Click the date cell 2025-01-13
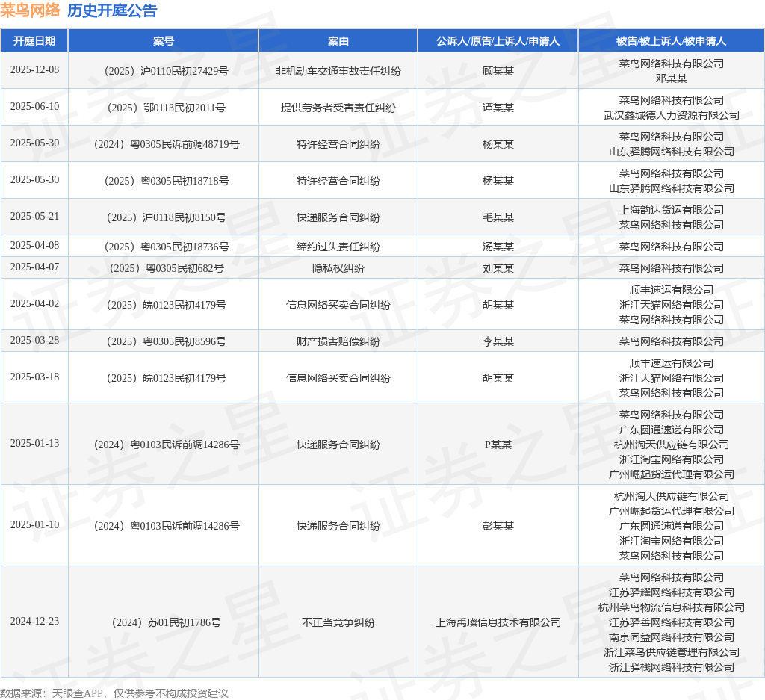This screenshot has height=700, width=765. pos(34,444)
